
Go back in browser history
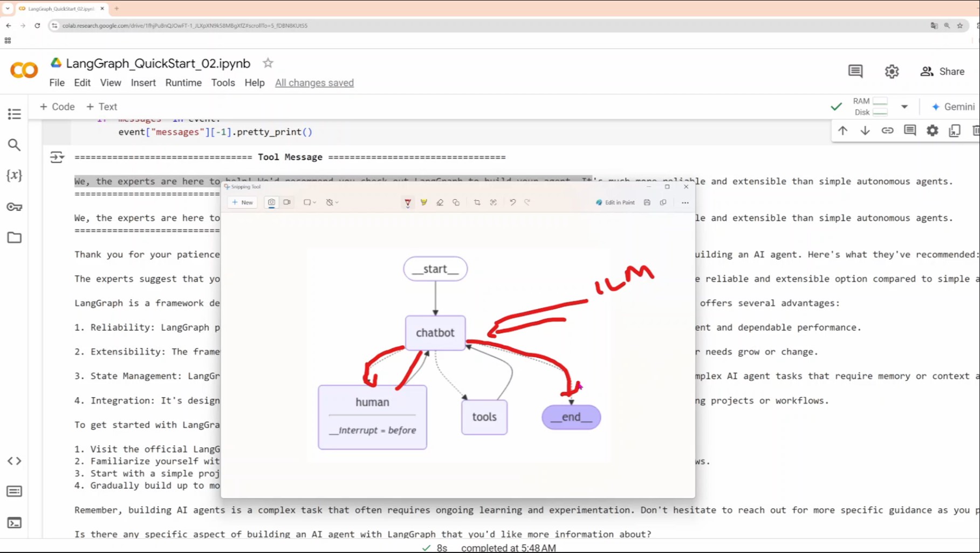9,25
